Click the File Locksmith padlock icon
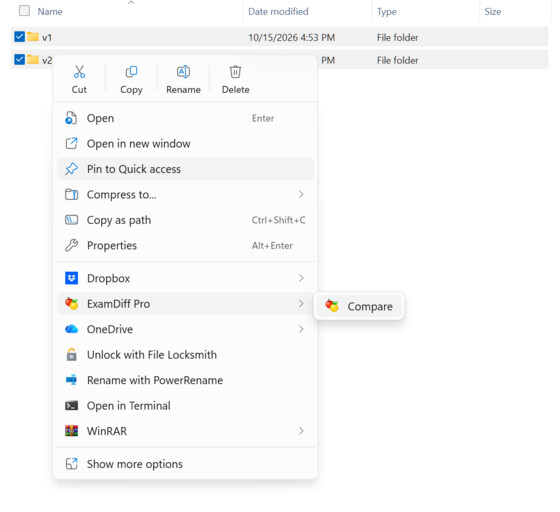The image size is (560, 512). coord(71,355)
